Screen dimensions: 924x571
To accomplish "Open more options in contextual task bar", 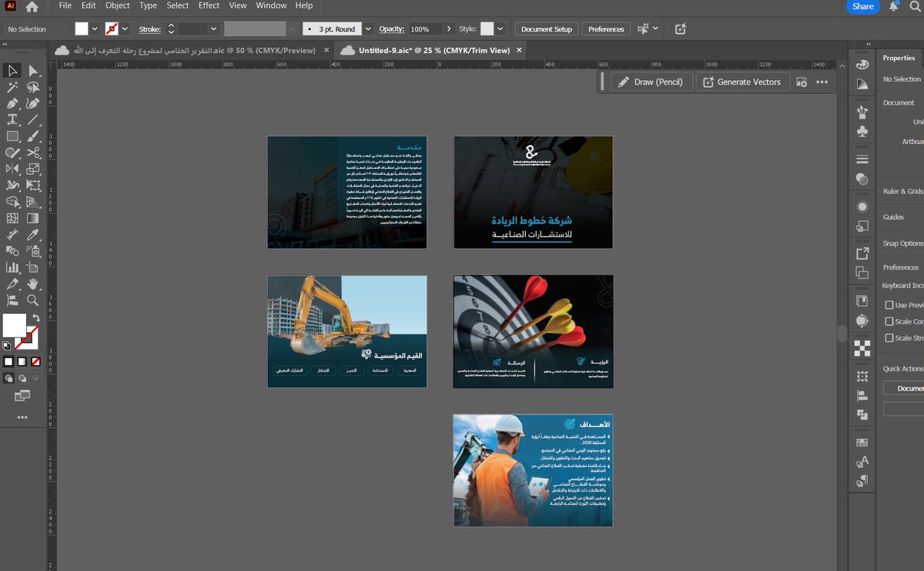I will click(822, 82).
